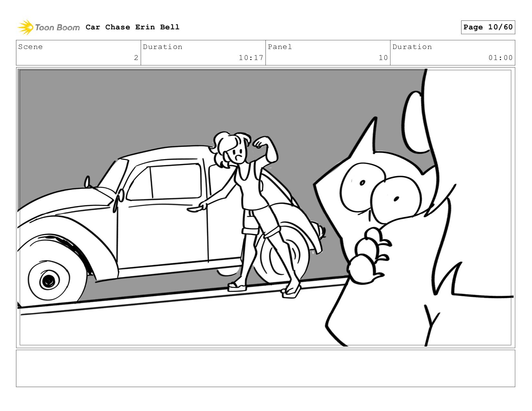The height and width of the screenshot is (411, 532).
Task: Click the 'Scene' label
Action: pyautogui.click(x=30, y=47)
